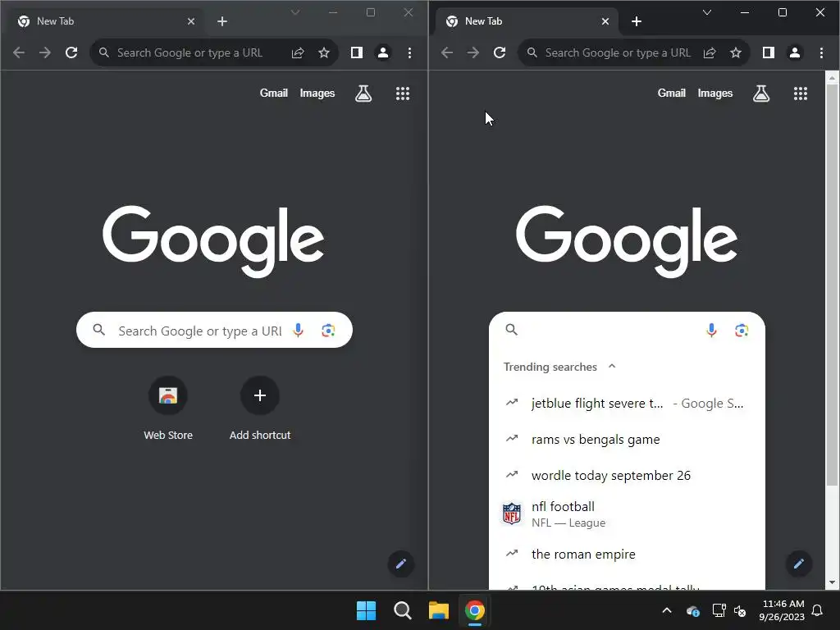840x630 pixels.
Task: Bookmark this tab in right window
Action: pos(736,52)
